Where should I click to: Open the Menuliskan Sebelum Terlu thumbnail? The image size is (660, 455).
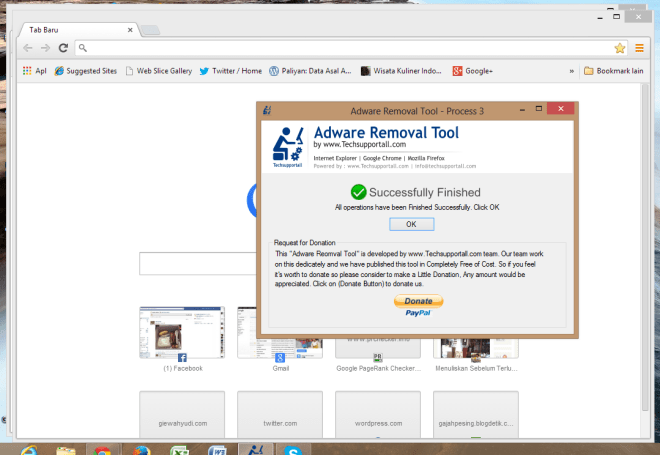point(476,348)
